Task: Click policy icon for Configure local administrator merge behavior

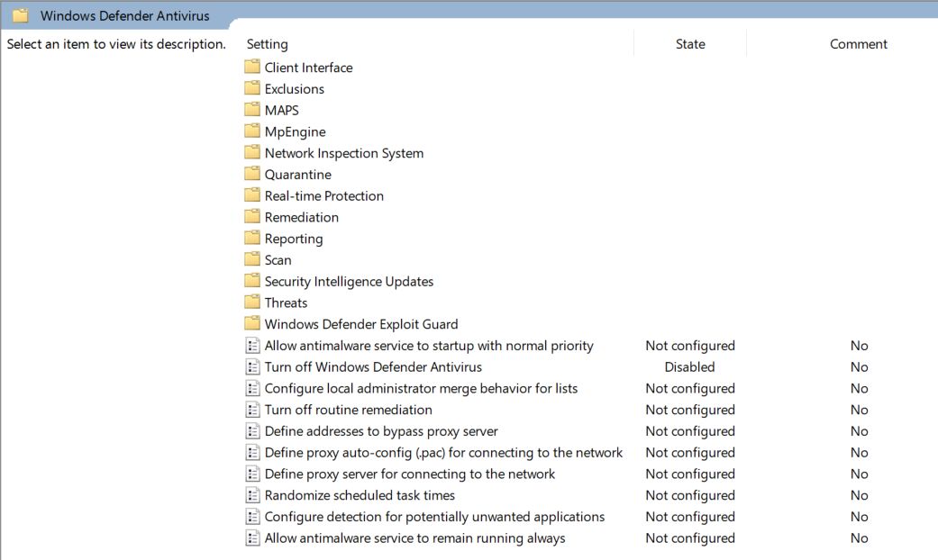Action: [253, 388]
